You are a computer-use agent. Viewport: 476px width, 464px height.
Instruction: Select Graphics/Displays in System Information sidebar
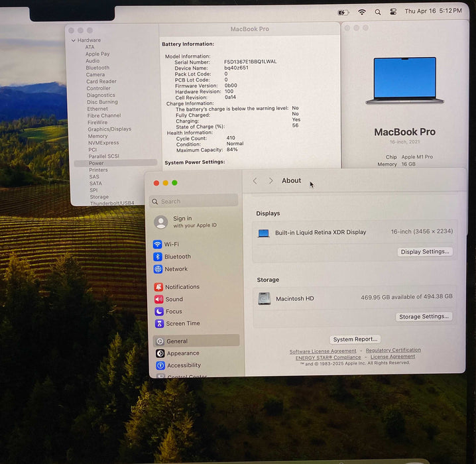tap(109, 129)
